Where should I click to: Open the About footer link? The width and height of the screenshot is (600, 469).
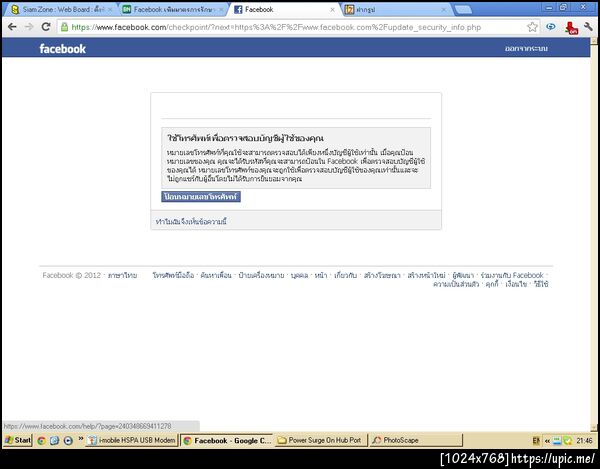click(345, 275)
